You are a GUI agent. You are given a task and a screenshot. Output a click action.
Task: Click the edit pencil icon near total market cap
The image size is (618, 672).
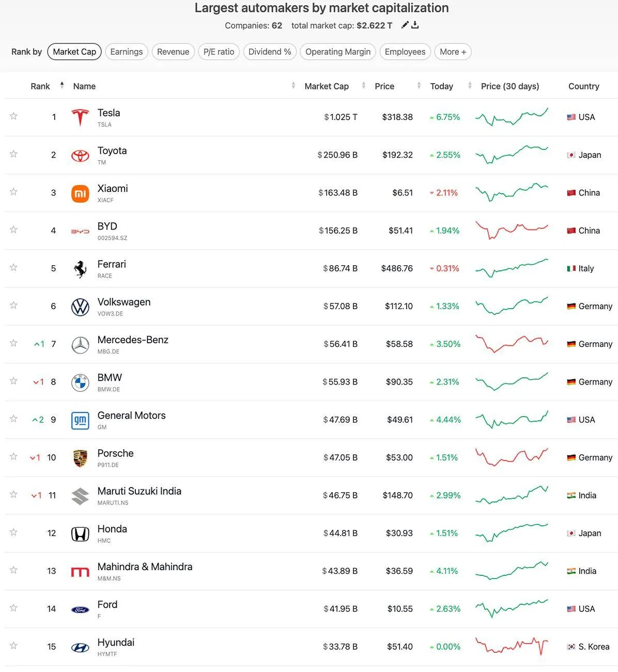coord(405,25)
